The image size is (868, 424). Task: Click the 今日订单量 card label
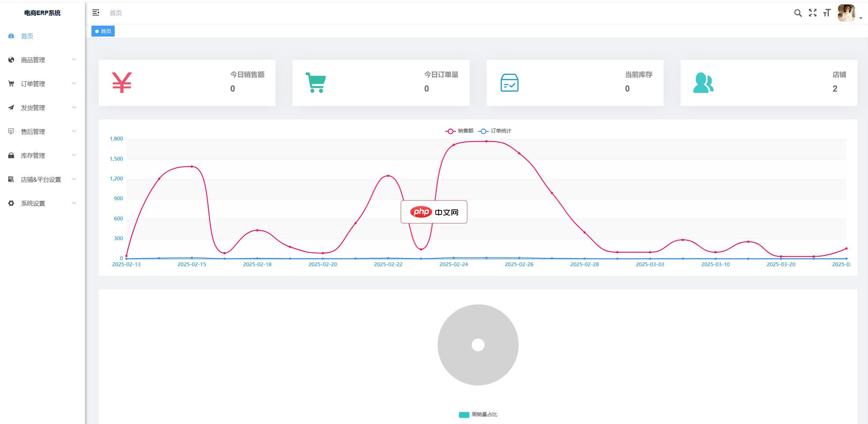[441, 74]
